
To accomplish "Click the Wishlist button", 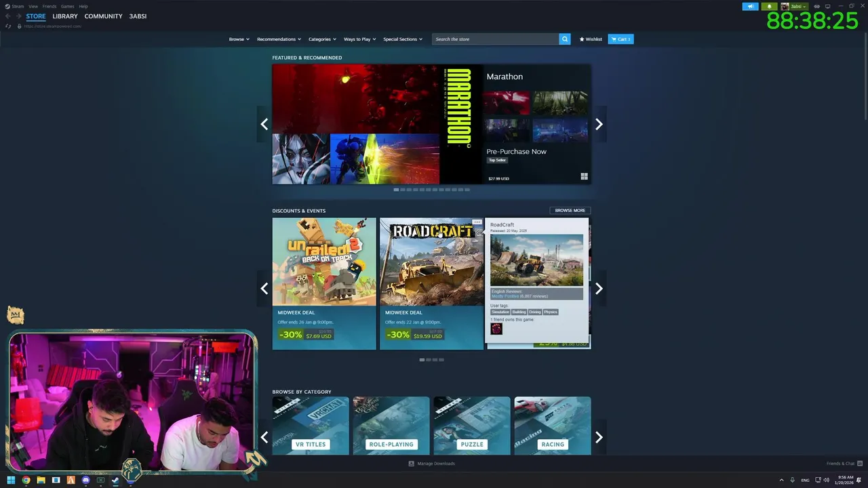I will coord(591,39).
